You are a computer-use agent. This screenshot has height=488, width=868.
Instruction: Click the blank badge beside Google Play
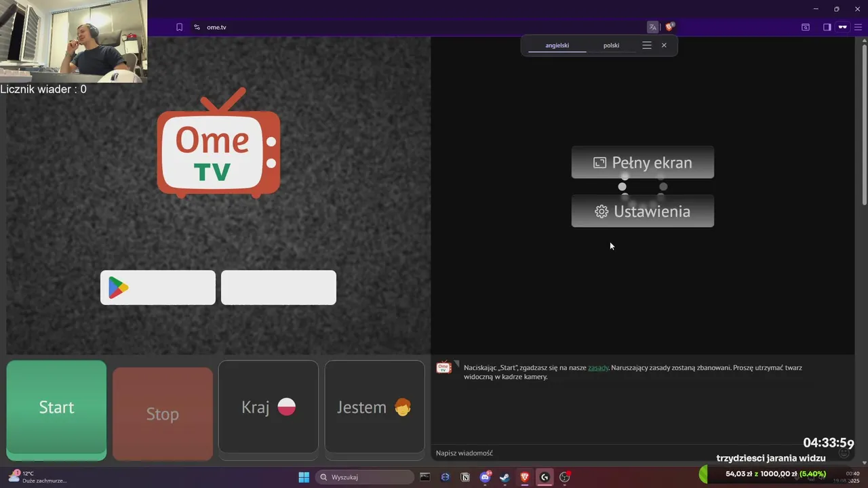click(279, 287)
